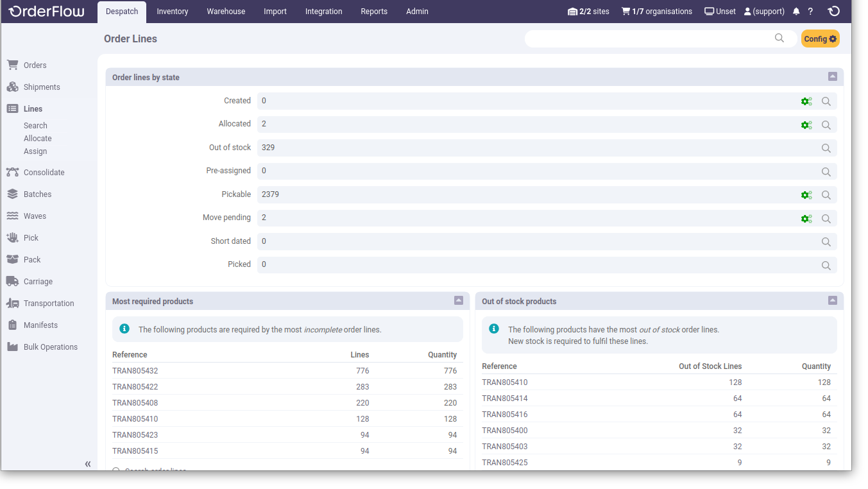Select Shipments from the sidebar
Viewport: 868px width, 489px height.
tap(41, 87)
